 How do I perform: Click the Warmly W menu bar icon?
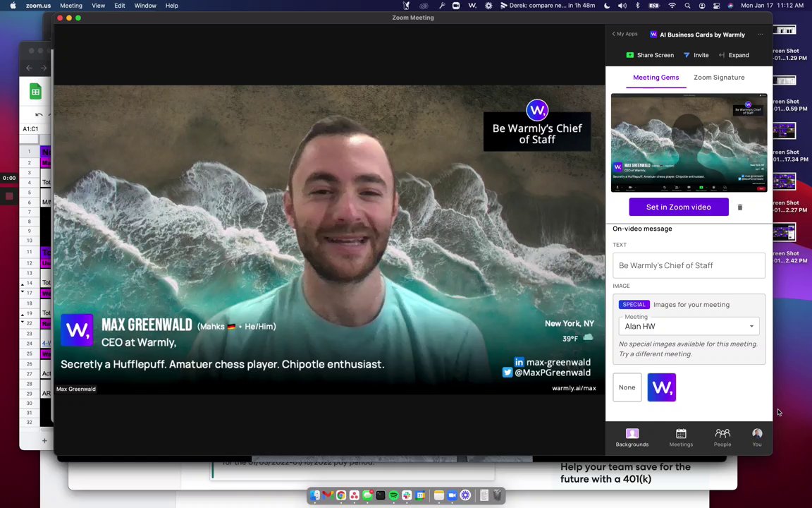click(472, 6)
